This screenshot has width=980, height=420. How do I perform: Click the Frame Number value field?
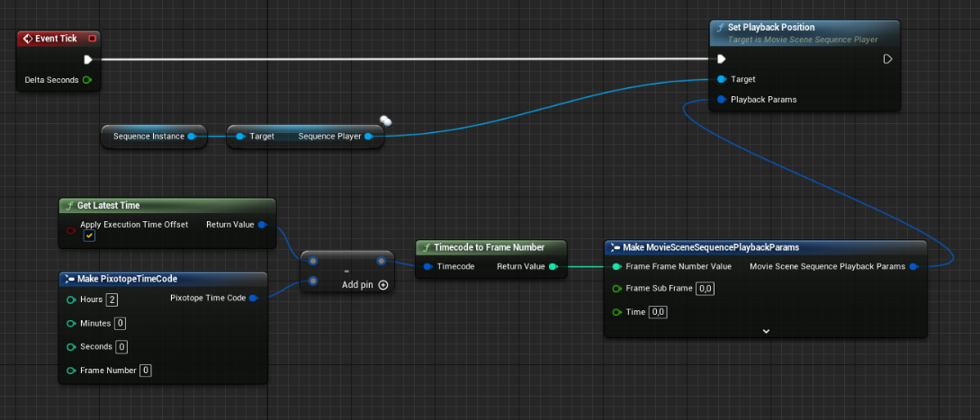click(145, 370)
